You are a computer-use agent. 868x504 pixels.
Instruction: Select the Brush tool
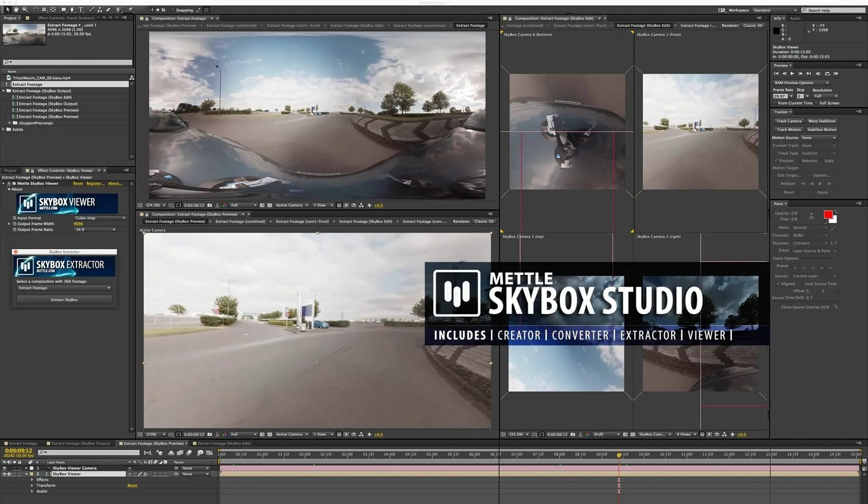tap(92, 9)
